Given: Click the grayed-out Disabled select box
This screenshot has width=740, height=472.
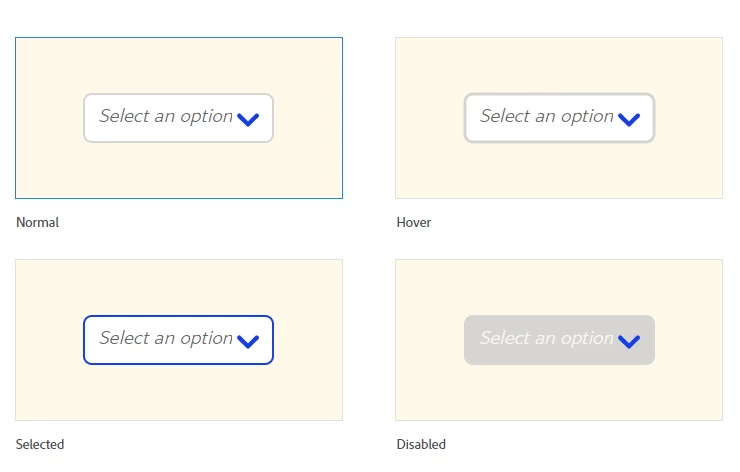Looking at the screenshot, I should [559, 340].
